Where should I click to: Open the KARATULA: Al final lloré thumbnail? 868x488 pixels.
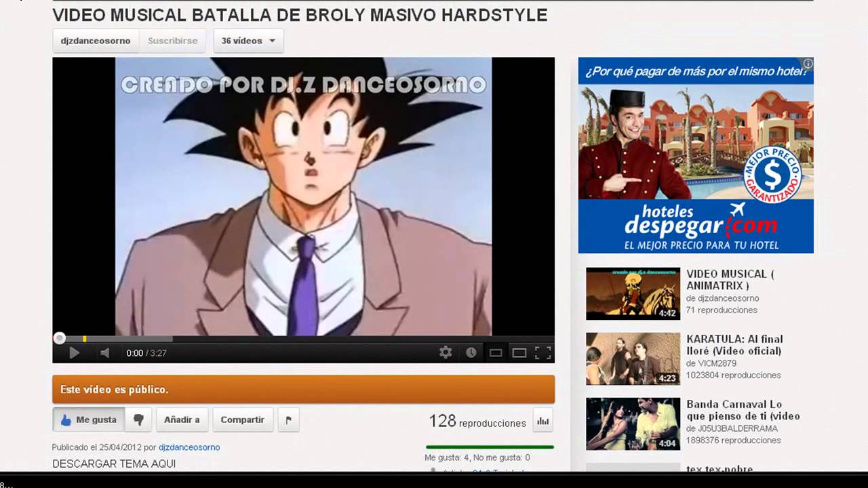coord(633,359)
